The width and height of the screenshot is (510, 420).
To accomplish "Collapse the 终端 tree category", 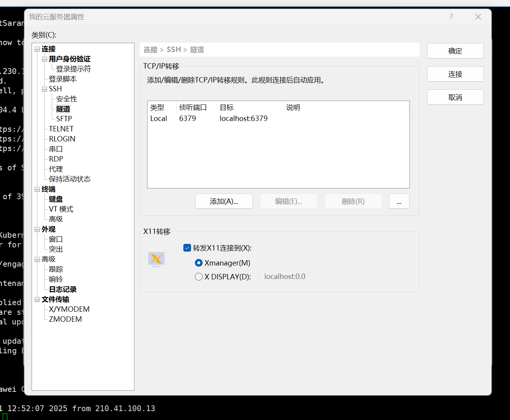I will 37,189.
